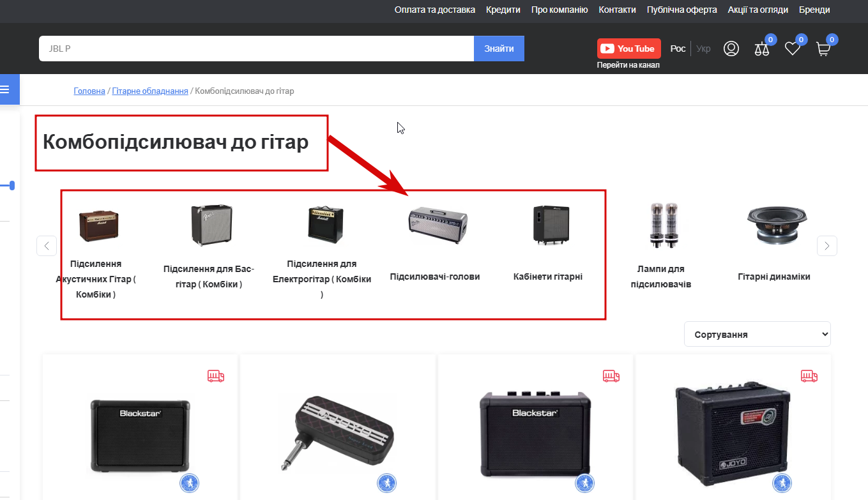This screenshot has width=868, height=500.
Task: Click blue badge on headphone amp card
Action: [387, 483]
